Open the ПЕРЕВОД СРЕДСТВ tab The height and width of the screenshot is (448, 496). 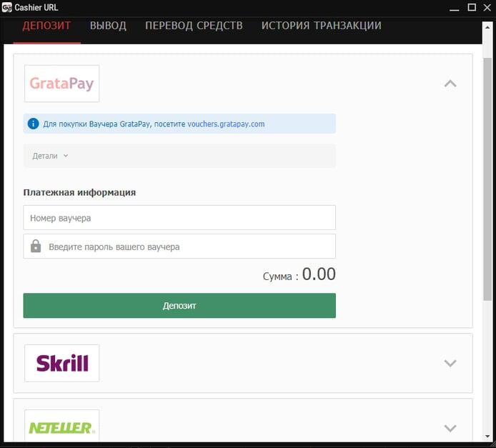194,26
